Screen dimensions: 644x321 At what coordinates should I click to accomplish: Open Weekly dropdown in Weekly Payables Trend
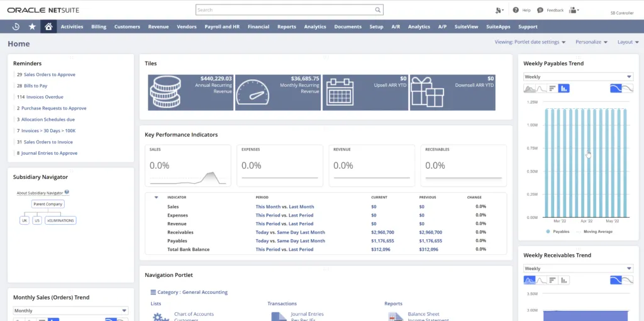(x=578, y=77)
